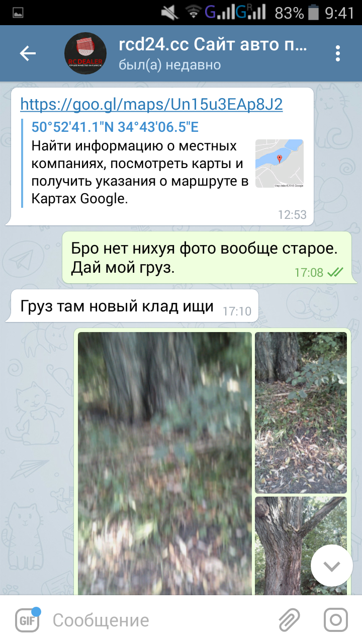Image resolution: width=362 pixels, height=644 pixels.
Task: Open the RC Dealer profile avatar
Action: [x=84, y=53]
